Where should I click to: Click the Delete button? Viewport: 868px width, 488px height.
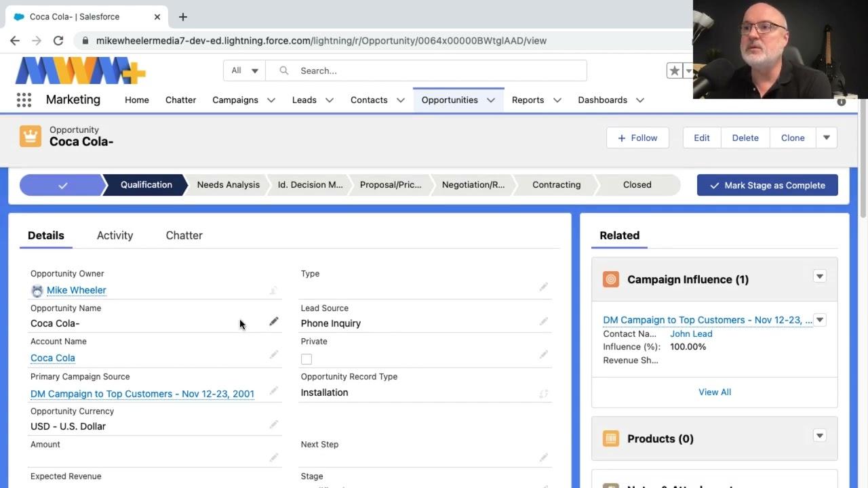(x=745, y=138)
